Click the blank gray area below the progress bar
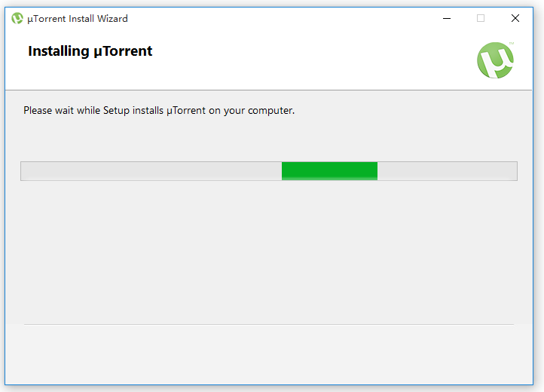Image resolution: width=544 pixels, height=392 pixels. point(268,249)
